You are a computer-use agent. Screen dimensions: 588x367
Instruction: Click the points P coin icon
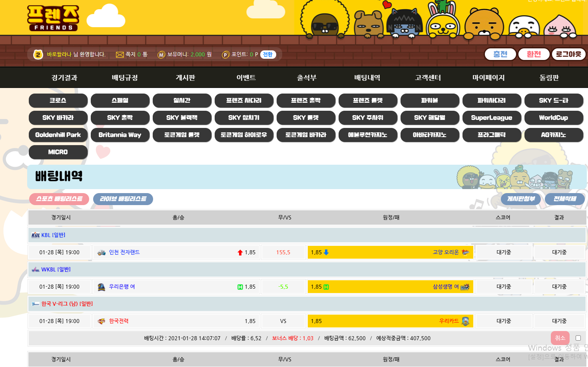tap(225, 55)
